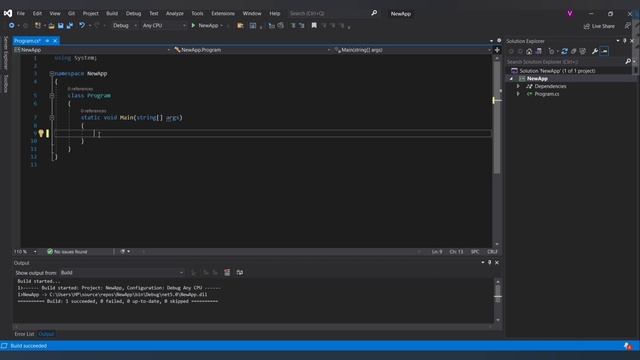This screenshot has width=640, height=360.
Task: Close the Program.cs editor tab
Action: [55, 41]
